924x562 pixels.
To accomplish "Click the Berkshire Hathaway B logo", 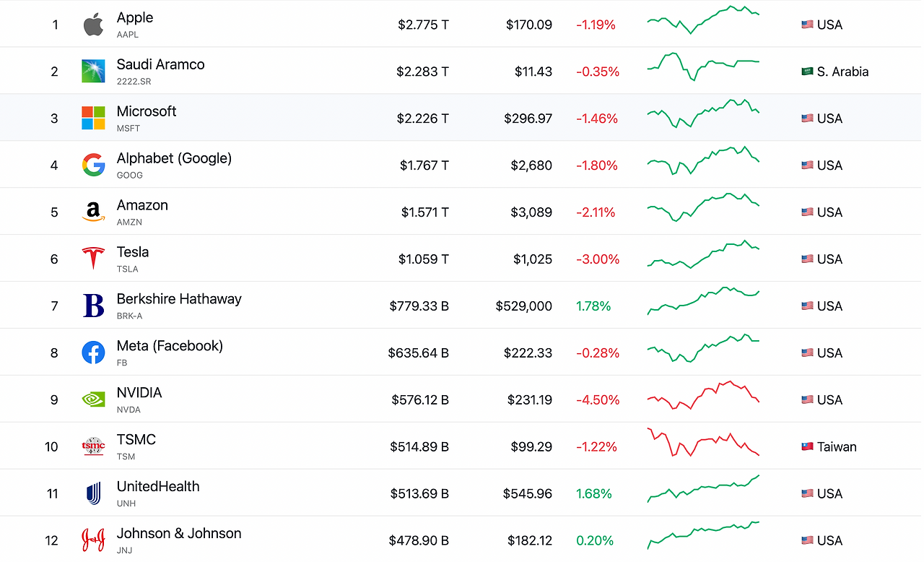I will point(93,306).
